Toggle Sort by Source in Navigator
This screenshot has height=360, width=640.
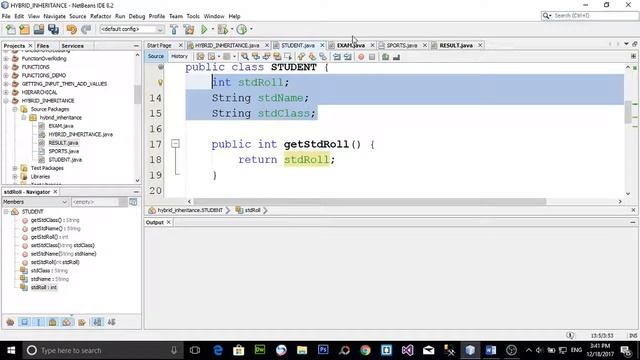[x=111, y=322]
